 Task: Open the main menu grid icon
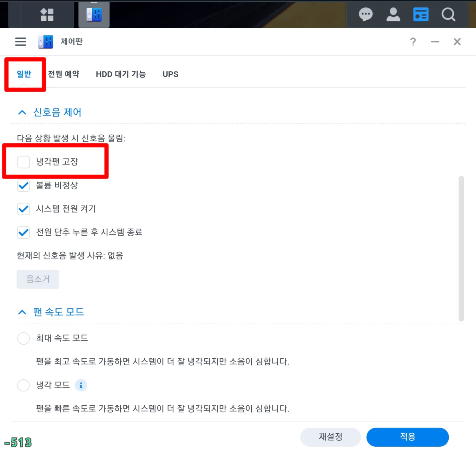(x=47, y=15)
